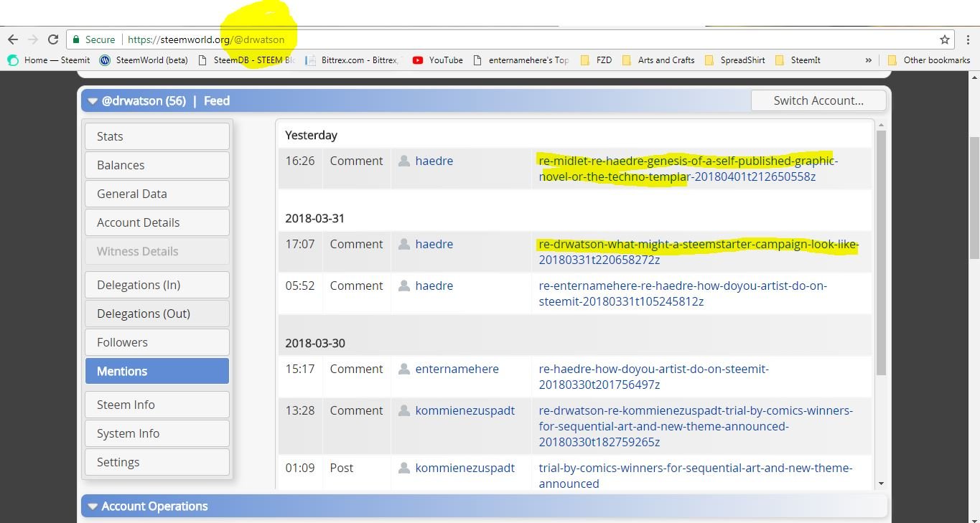The height and width of the screenshot is (523, 980).
Task: Open the re-haedre-how-doyou-artist comment link
Action: [x=654, y=377]
